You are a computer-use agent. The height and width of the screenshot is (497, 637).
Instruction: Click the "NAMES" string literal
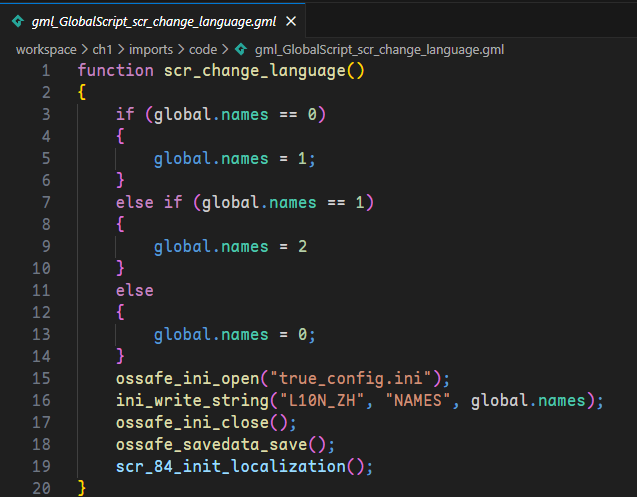tap(418, 400)
